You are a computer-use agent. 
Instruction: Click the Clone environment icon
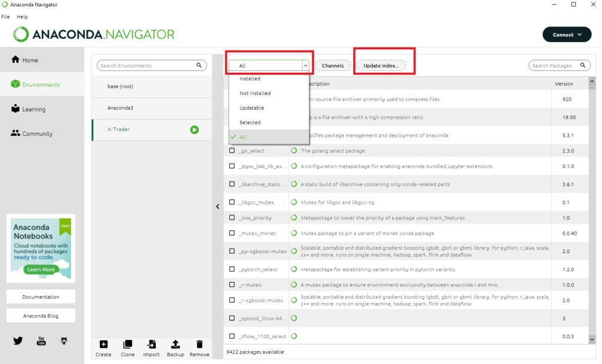point(128,344)
